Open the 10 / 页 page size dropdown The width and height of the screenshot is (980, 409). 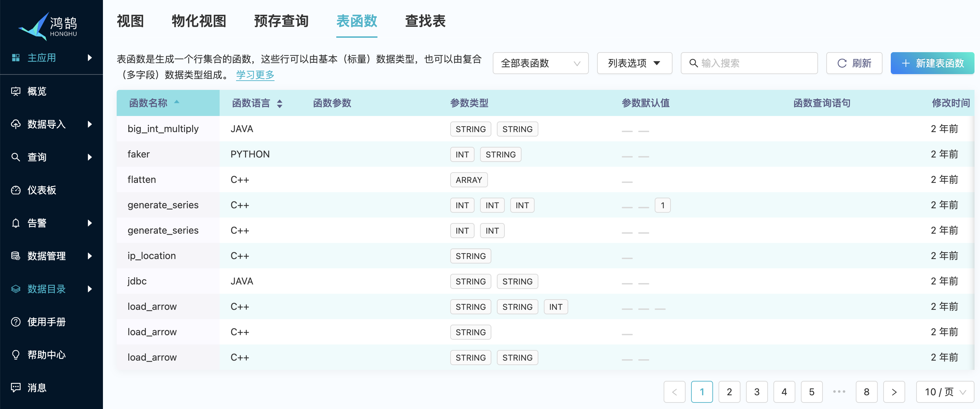pyautogui.click(x=945, y=392)
